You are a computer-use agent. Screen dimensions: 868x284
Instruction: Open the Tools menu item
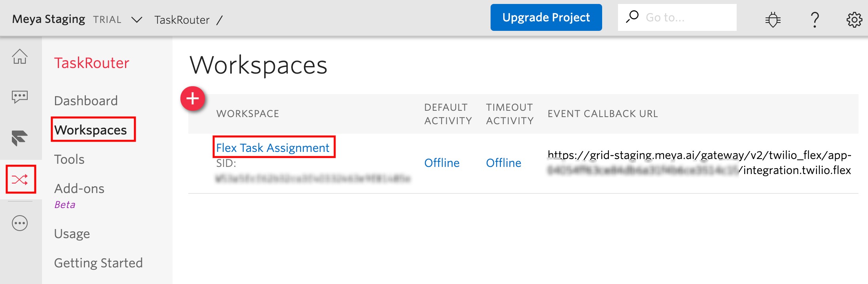pyautogui.click(x=69, y=159)
